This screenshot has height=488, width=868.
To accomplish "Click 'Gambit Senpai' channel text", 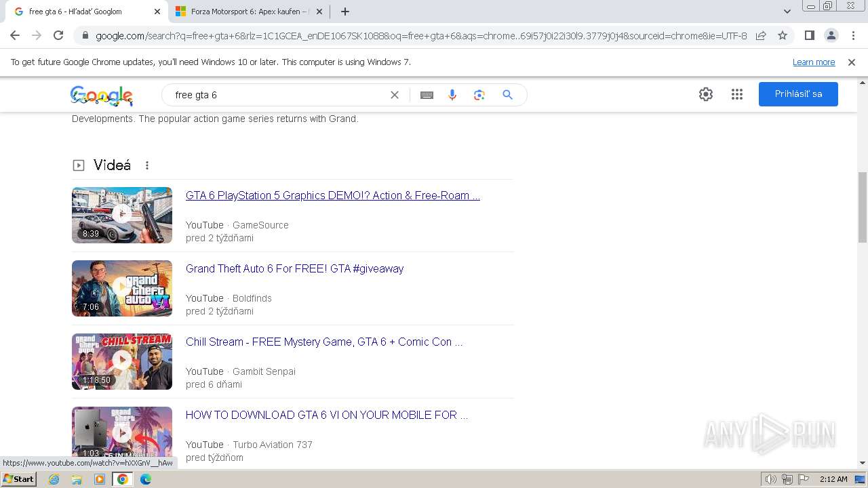I will click(264, 371).
